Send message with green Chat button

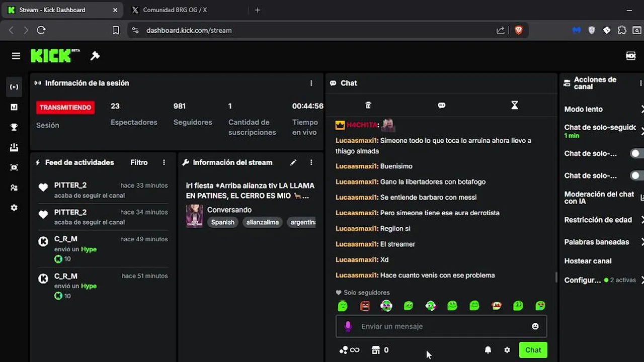point(533,350)
